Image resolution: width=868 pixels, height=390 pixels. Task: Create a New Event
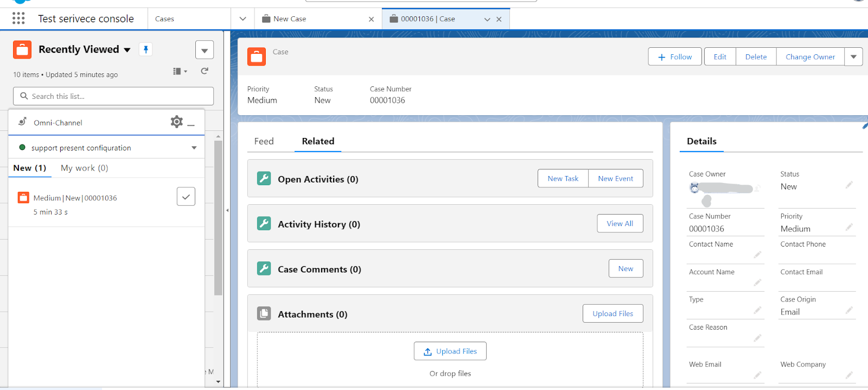click(x=615, y=178)
